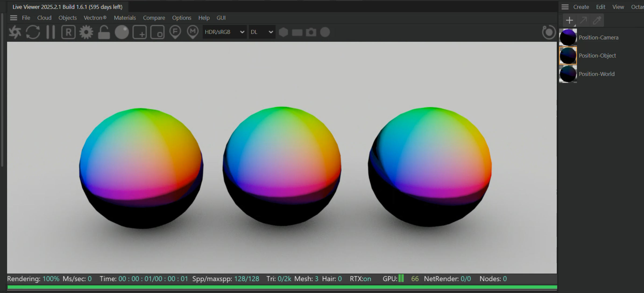This screenshot has width=644, height=293.
Task: Open the Materials menu
Action: click(x=125, y=18)
